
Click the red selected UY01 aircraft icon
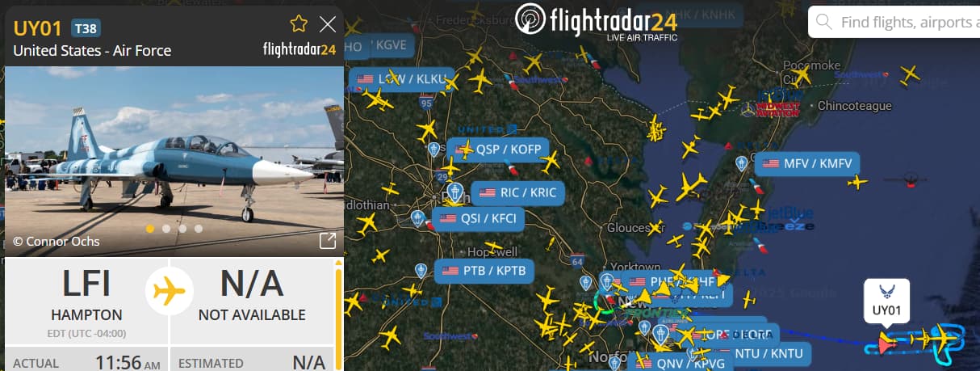(x=886, y=344)
